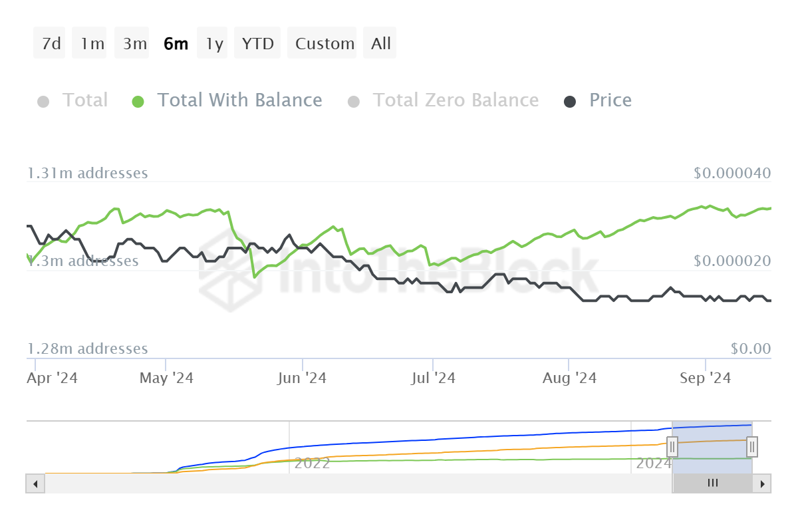Click the left navigator range handle
Image resolution: width=798 pixels, height=532 pixels.
[672, 446]
